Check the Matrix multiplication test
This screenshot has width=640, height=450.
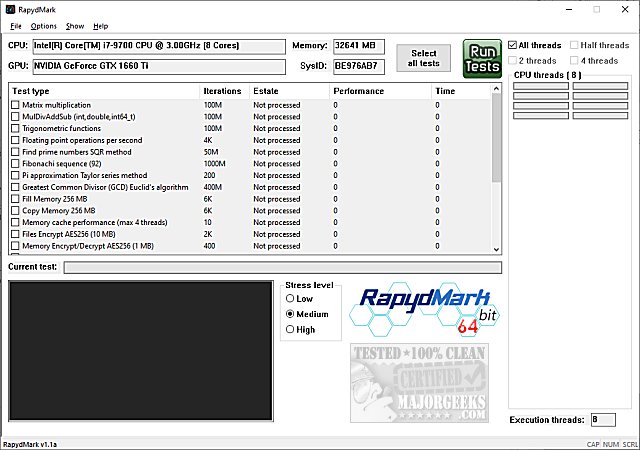15,105
